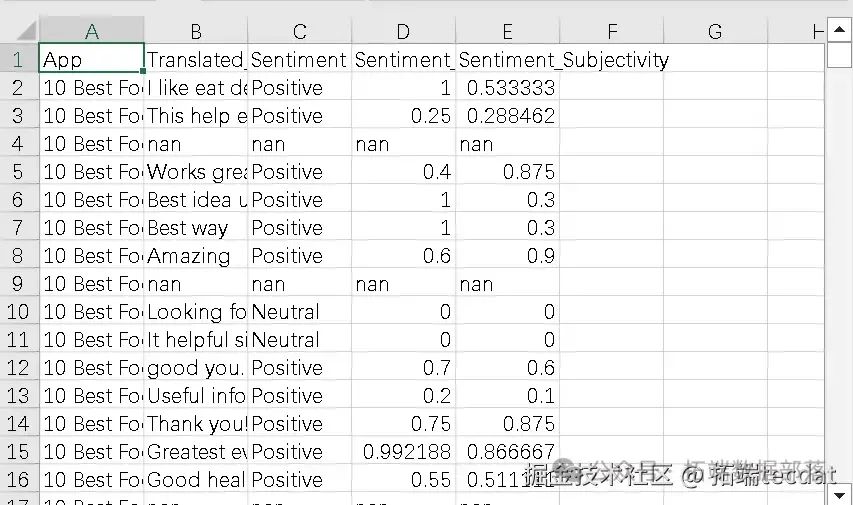Click the select-all corner triangle

[26, 31]
